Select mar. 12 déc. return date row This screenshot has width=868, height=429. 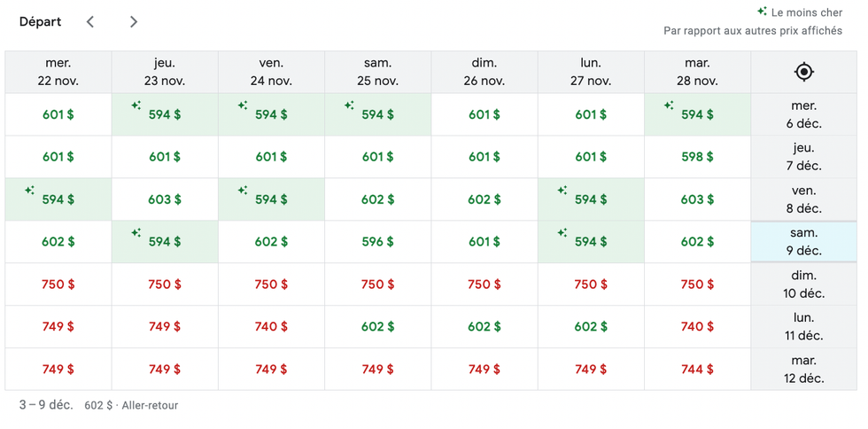803,370
